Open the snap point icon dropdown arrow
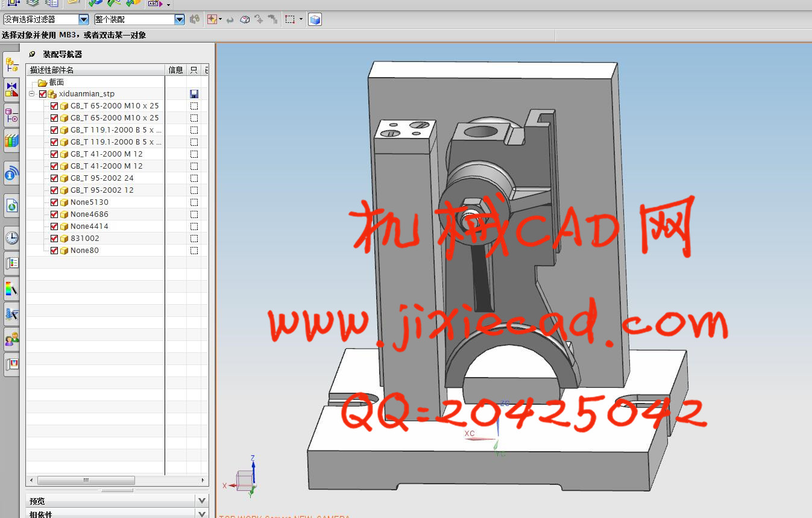The height and width of the screenshot is (518, 812). [x=220, y=19]
